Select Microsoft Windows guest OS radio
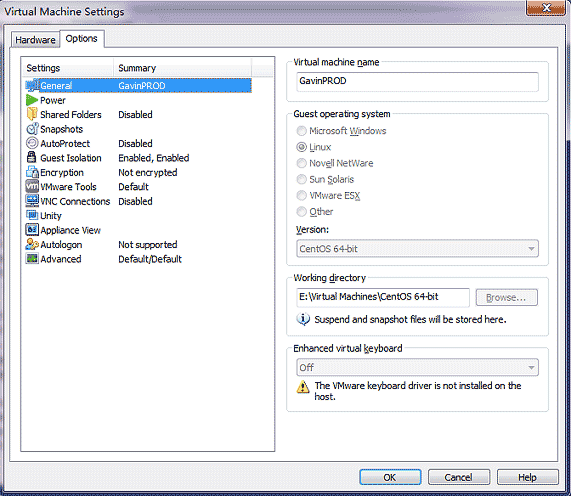The width and height of the screenshot is (571, 496). tap(302, 131)
